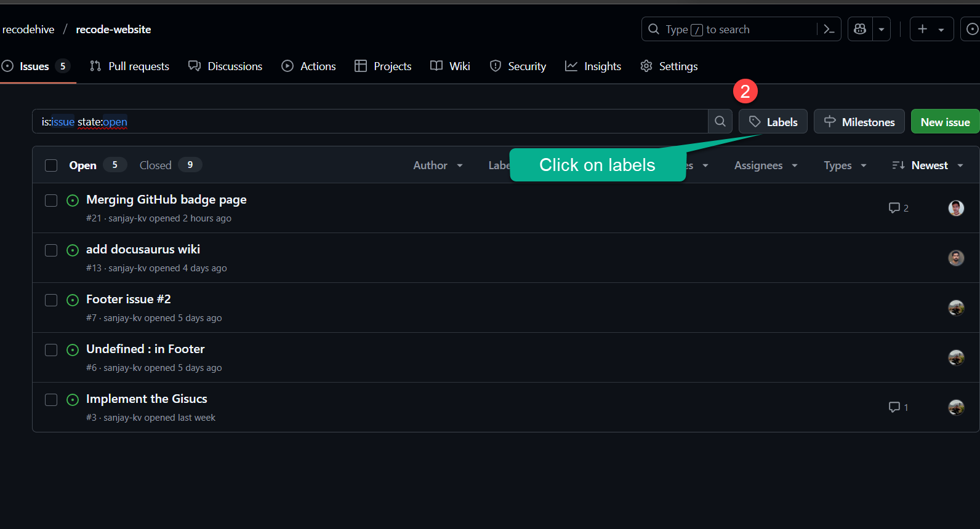Check the 'add docusaurus wiki' issue

[x=51, y=250]
